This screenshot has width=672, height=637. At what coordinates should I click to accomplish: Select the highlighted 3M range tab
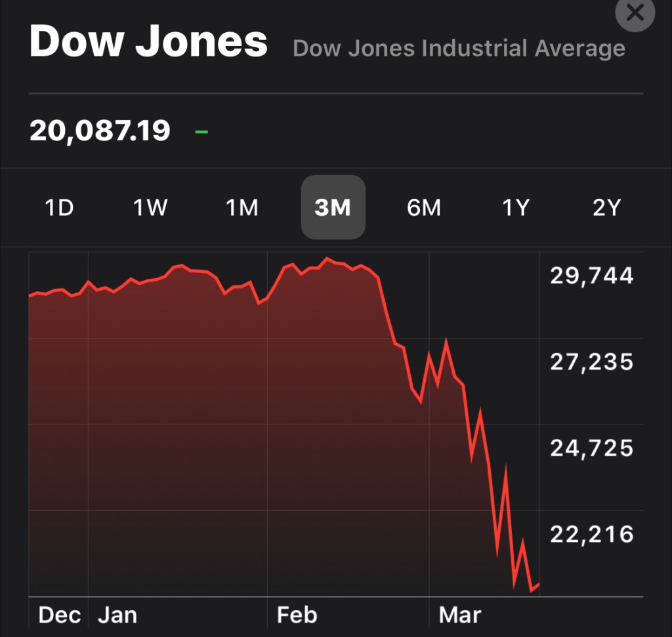click(x=333, y=208)
